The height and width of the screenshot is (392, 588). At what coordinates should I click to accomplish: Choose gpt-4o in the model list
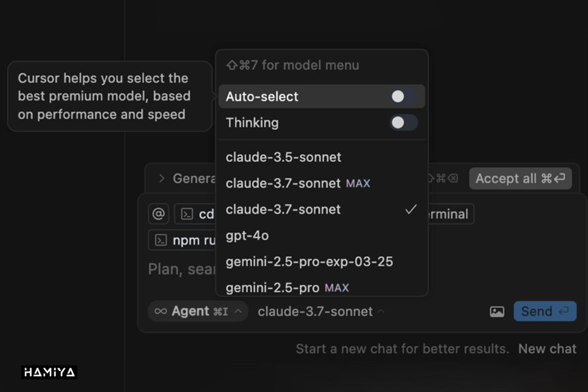point(247,235)
